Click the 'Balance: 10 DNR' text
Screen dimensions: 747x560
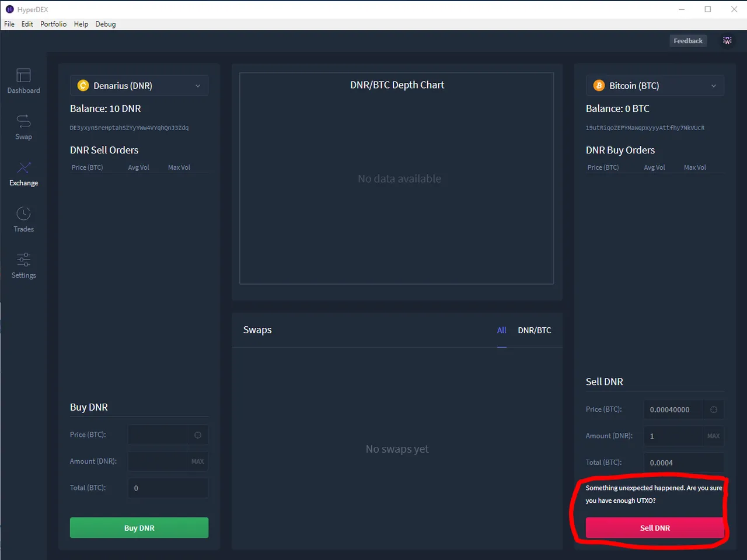tap(106, 108)
